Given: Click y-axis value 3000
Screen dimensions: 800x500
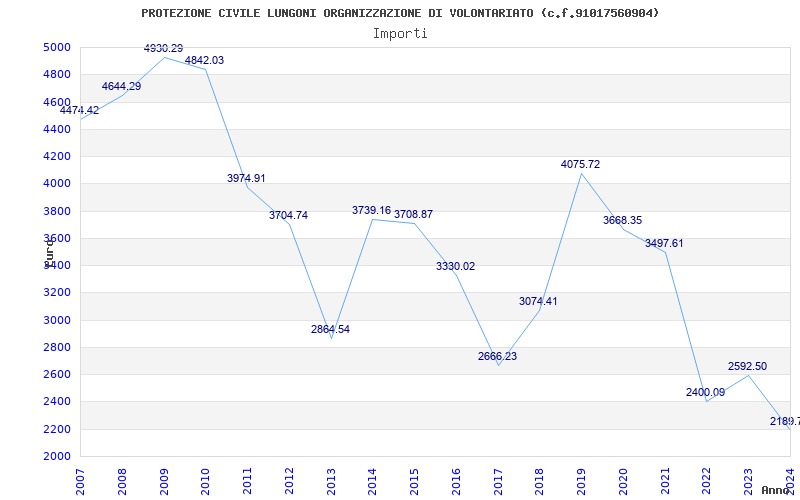Looking at the screenshot, I should point(56,320).
